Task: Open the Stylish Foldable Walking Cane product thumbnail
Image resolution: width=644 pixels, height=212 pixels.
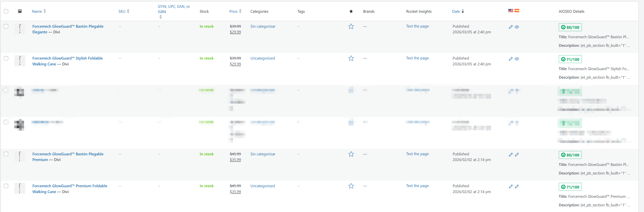Action: point(20,61)
